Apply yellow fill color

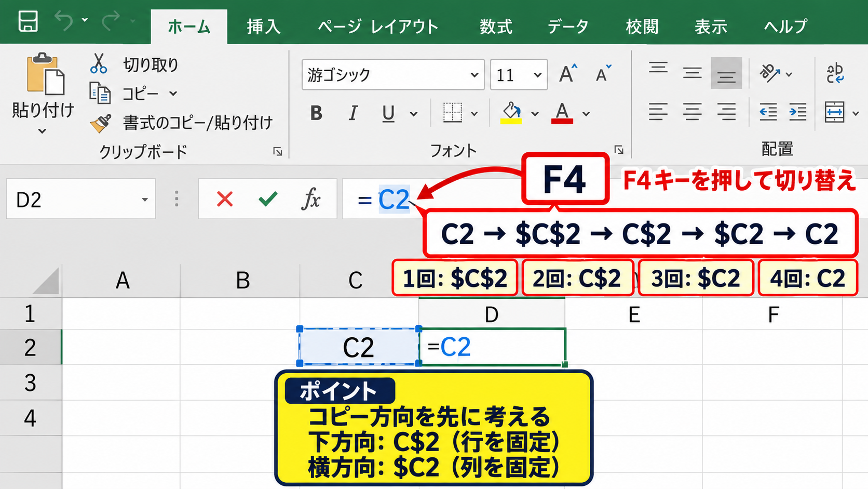point(511,113)
